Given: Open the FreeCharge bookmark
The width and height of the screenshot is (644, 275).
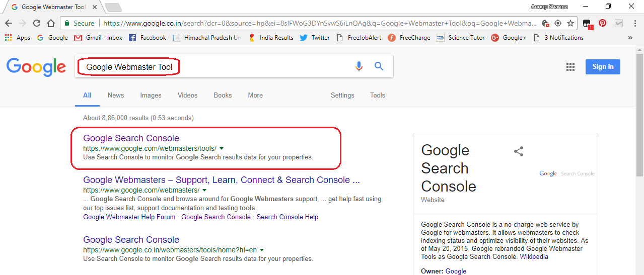Looking at the screenshot, I should 409,38.
